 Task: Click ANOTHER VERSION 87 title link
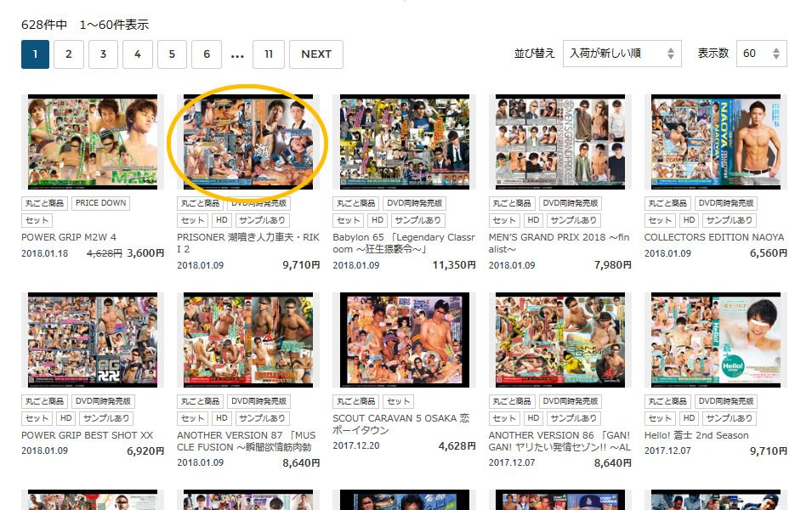(x=247, y=441)
